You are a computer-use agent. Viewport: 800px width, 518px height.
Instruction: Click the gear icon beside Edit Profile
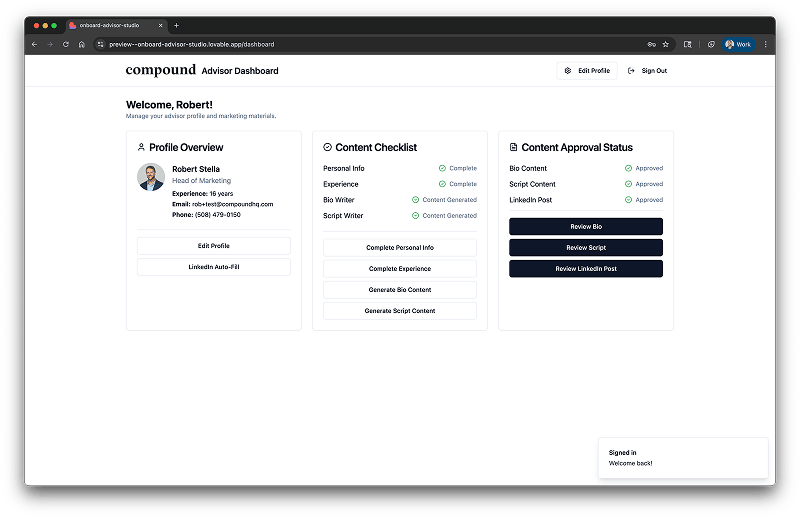[x=568, y=71]
